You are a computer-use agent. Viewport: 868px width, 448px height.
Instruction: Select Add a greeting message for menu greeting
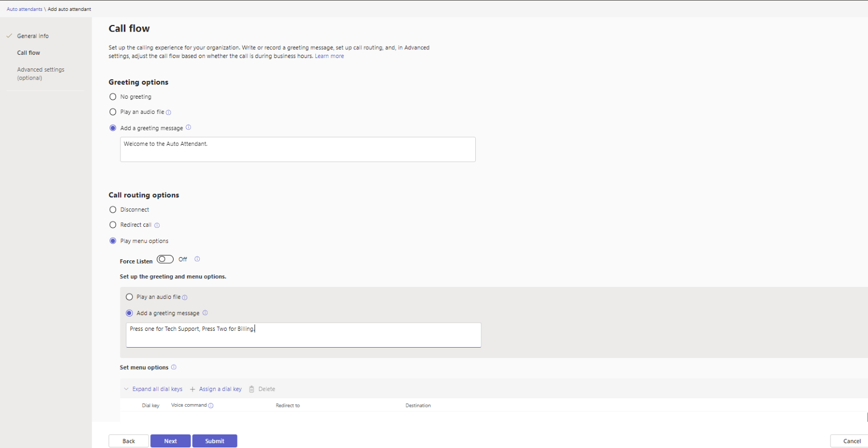click(129, 313)
